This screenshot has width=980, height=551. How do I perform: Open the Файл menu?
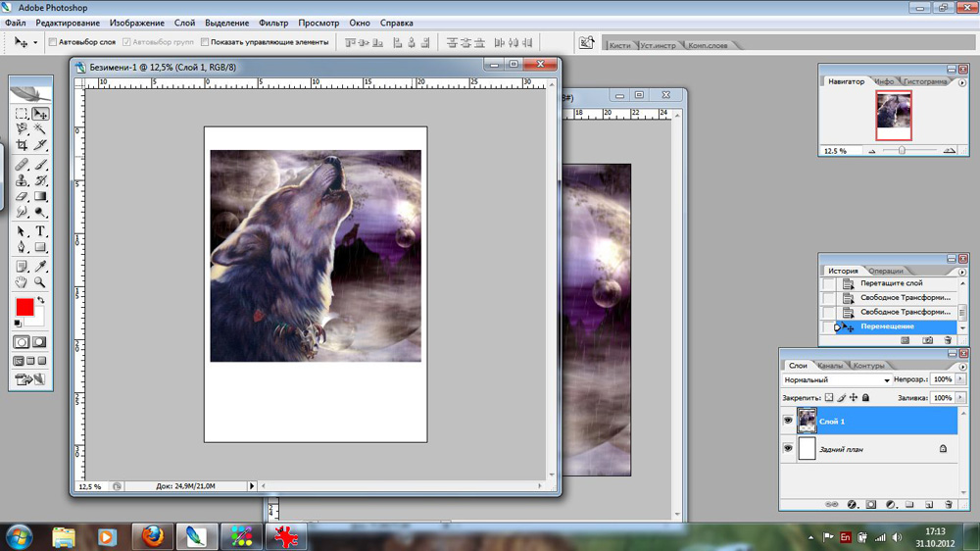(16, 23)
